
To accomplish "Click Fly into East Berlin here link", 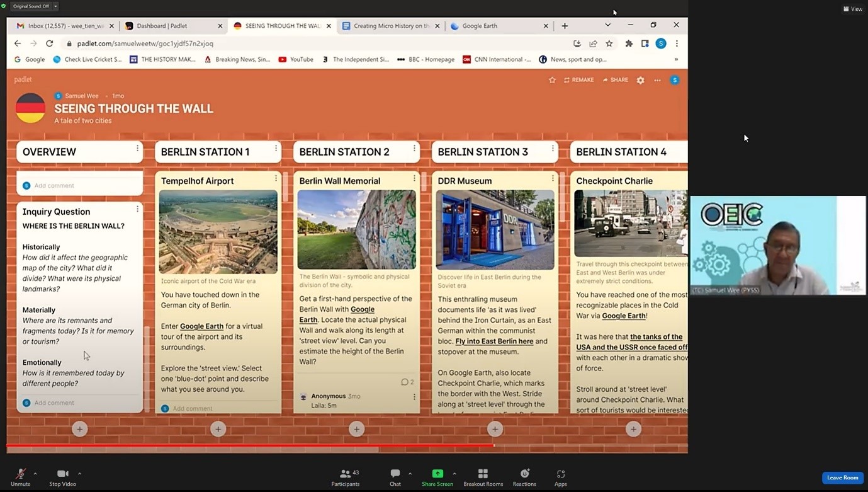I will 494,341.
